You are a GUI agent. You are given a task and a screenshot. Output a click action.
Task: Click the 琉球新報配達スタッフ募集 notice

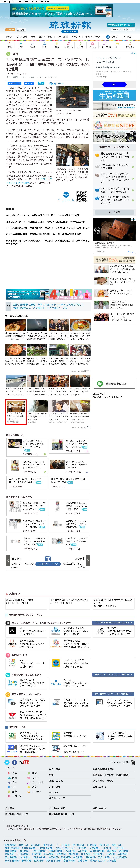[x=20, y=600]
